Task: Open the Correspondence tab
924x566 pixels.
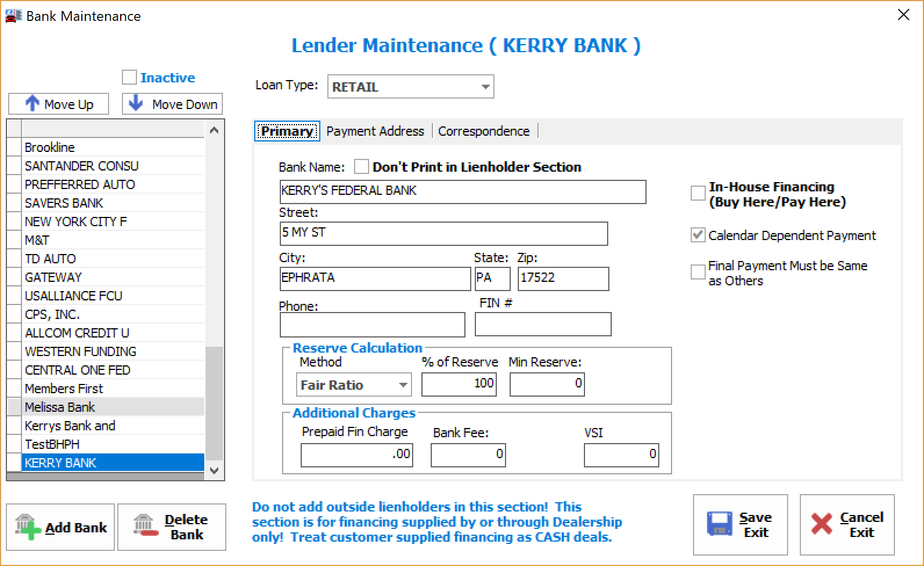Action: 483,131
